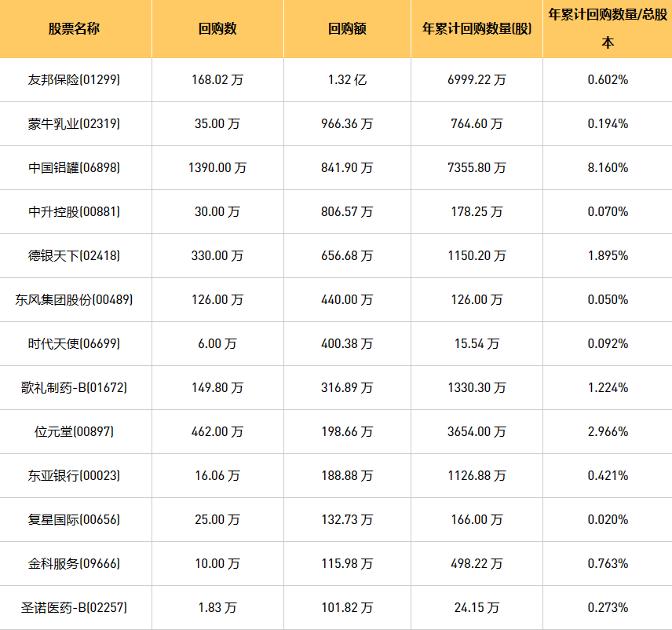Click the 30.00 万 buyback count cell
This screenshot has width=672, height=630.
pos(217,212)
